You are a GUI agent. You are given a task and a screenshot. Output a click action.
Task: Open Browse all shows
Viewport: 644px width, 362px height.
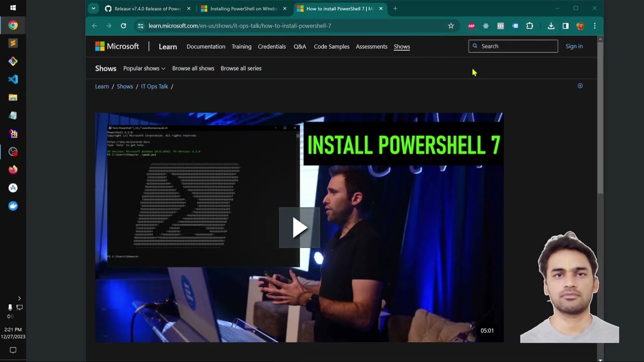[193, 68]
